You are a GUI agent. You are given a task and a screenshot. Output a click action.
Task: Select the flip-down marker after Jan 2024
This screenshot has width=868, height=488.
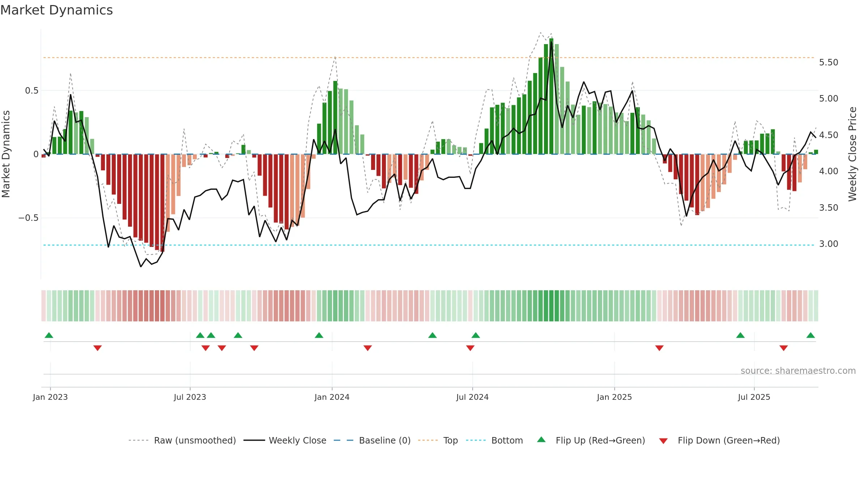click(368, 348)
